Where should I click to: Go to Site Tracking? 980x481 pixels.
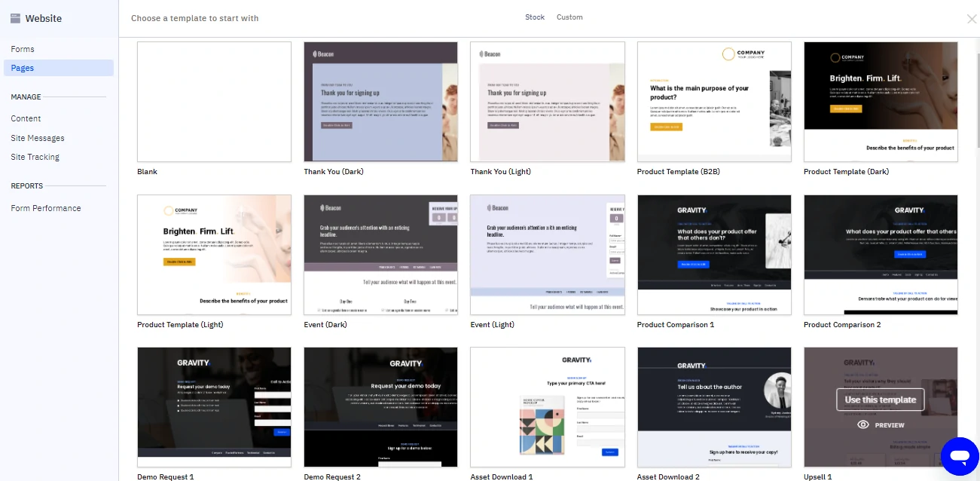pyautogui.click(x=35, y=157)
